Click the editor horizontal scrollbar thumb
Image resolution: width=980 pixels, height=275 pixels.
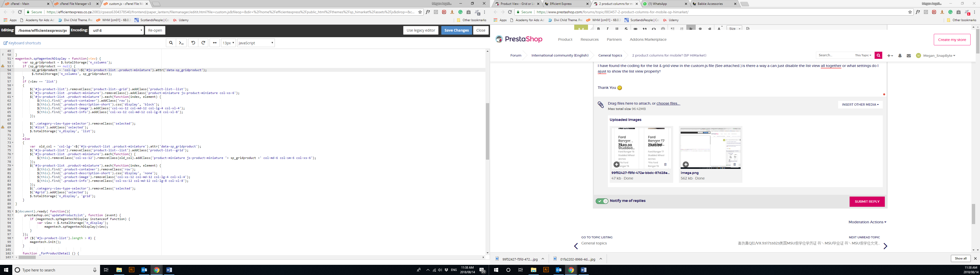pos(27,257)
